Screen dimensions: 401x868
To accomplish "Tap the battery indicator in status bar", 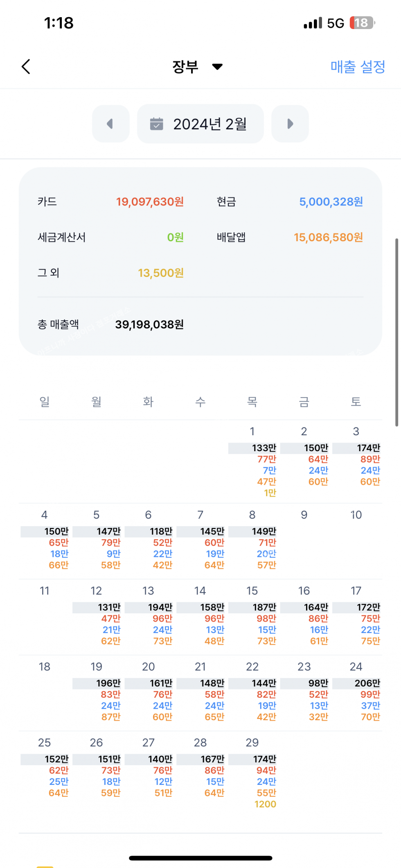I will (x=362, y=23).
